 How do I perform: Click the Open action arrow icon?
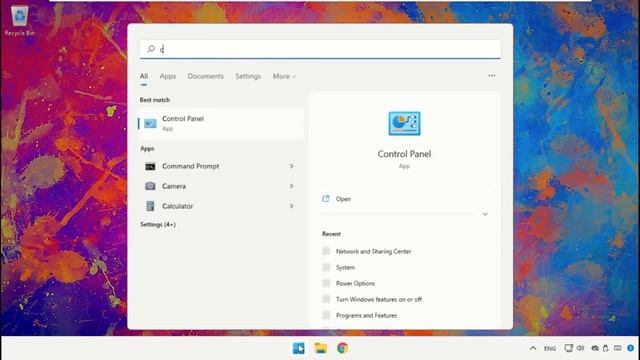click(325, 199)
